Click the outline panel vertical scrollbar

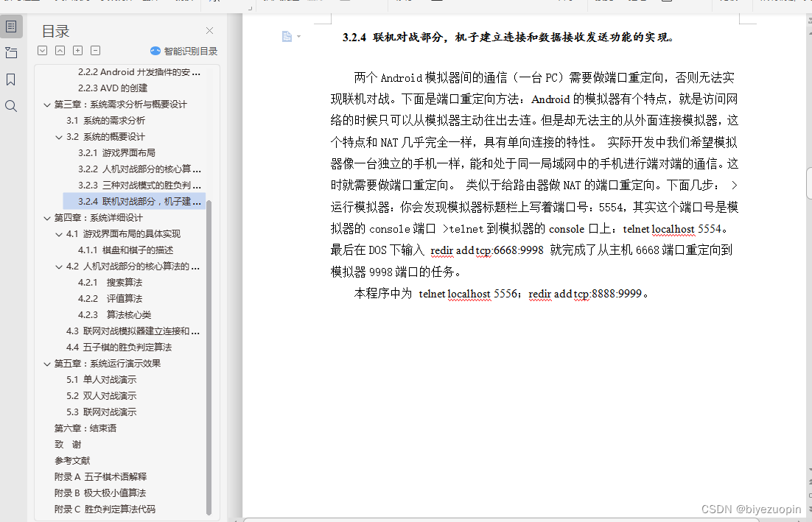coord(209,357)
